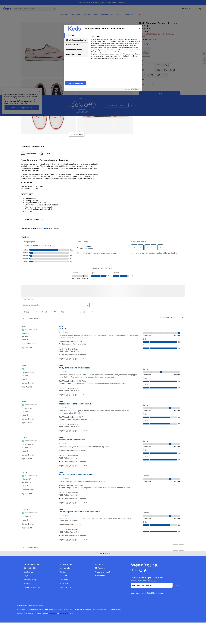This screenshot has width=206, height=644.
Task: Close the Manage Your Consent Preferences dialog
Action: [140, 28]
